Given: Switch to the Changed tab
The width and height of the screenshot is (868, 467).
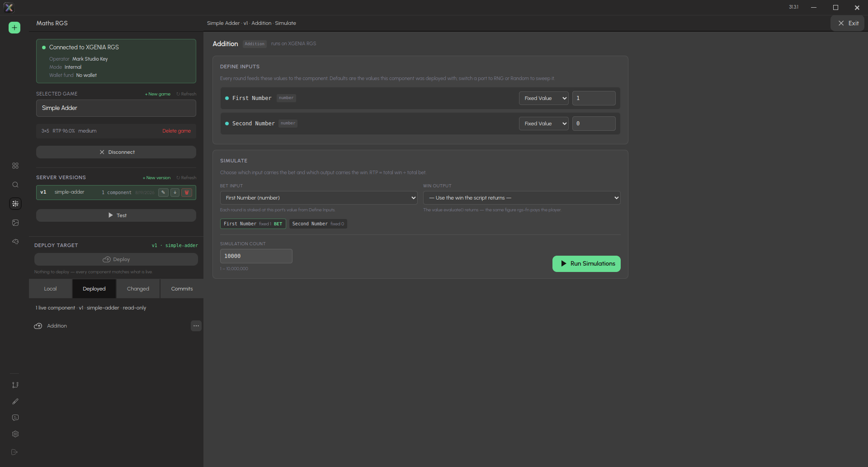Looking at the screenshot, I should (138, 289).
